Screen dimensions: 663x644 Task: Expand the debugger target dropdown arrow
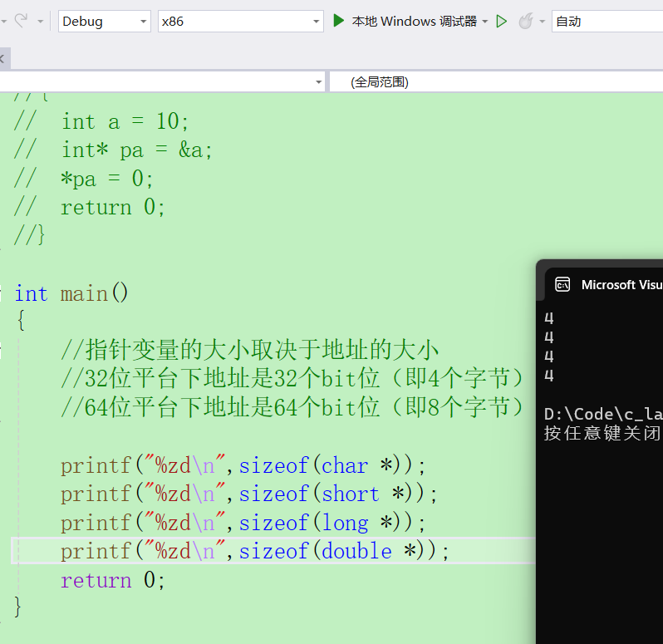tap(484, 21)
